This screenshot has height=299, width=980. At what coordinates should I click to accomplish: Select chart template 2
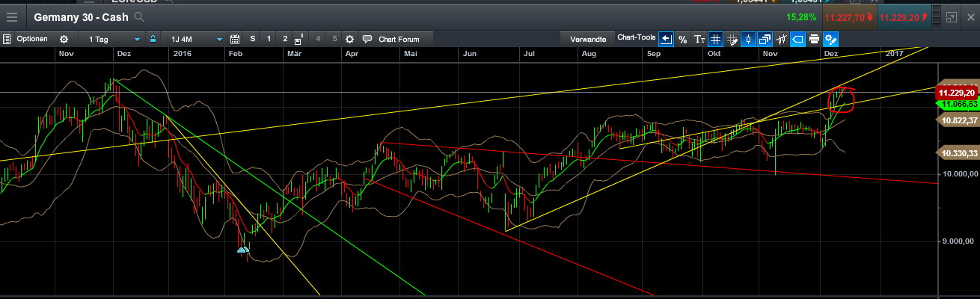(x=285, y=39)
